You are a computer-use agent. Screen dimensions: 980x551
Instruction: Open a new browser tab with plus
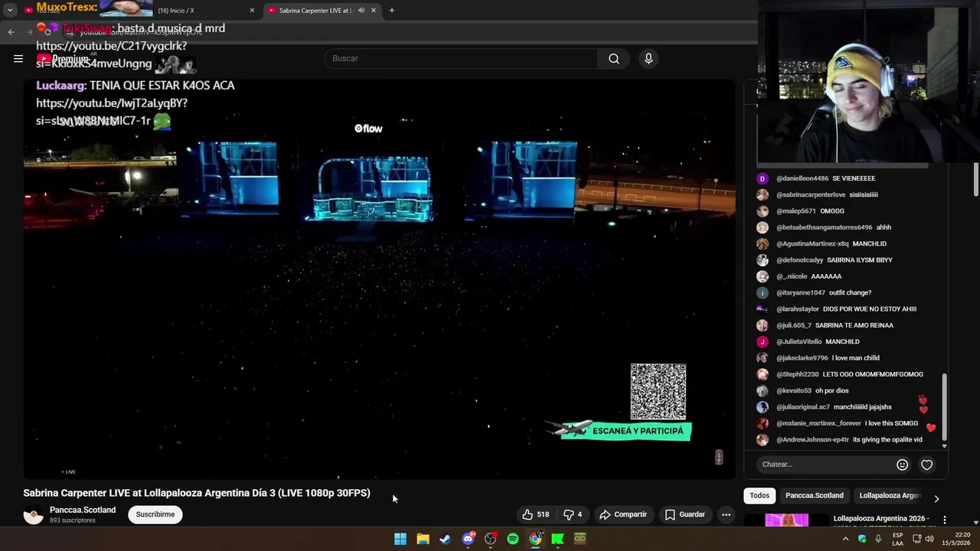[392, 11]
